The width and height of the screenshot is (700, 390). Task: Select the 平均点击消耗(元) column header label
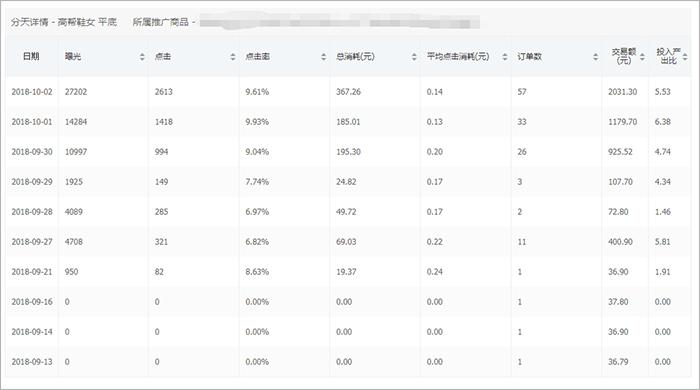[x=458, y=57]
